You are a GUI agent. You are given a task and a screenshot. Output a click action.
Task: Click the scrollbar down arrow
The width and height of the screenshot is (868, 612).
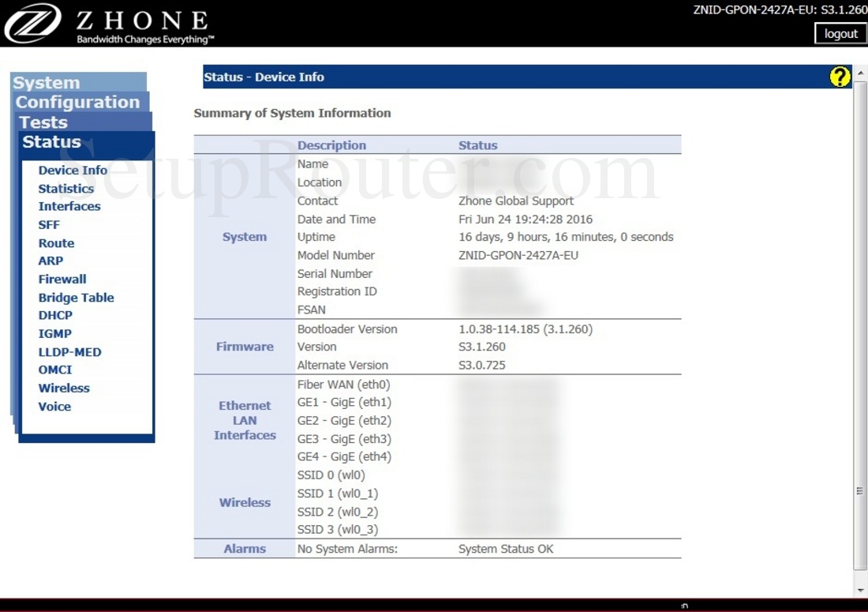coord(860,590)
